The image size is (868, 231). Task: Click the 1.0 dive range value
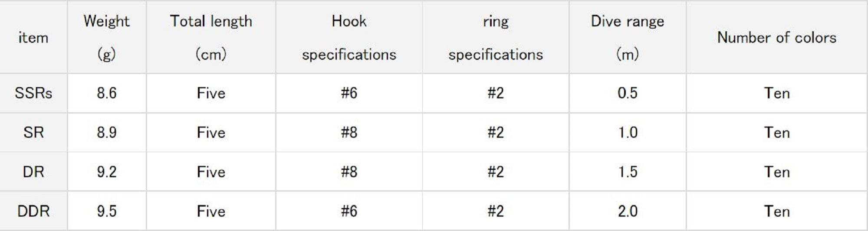(x=628, y=133)
